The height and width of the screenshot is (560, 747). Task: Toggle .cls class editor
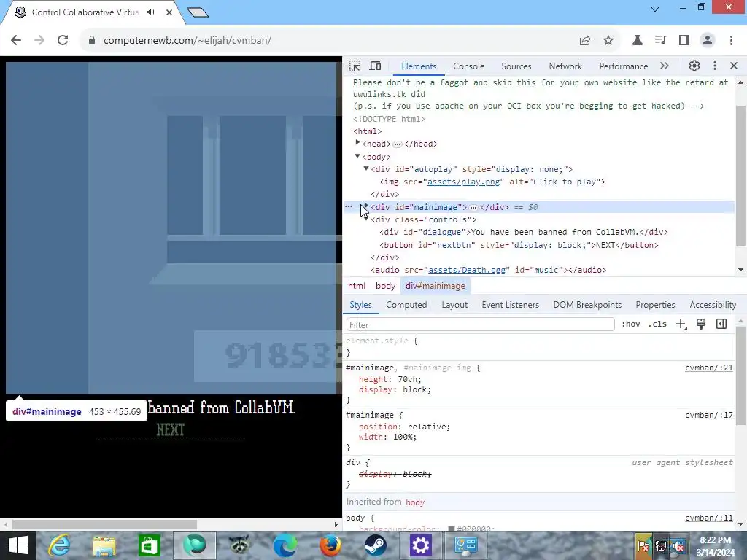click(x=658, y=324)
